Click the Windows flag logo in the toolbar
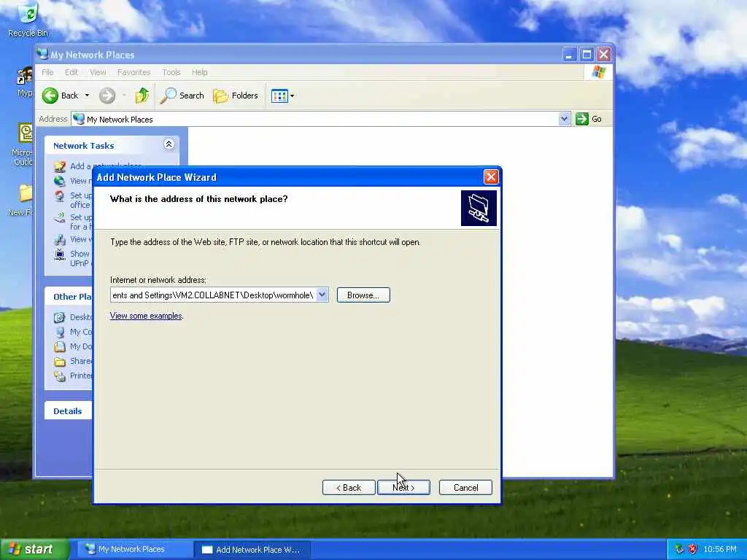 coord(599,72)
